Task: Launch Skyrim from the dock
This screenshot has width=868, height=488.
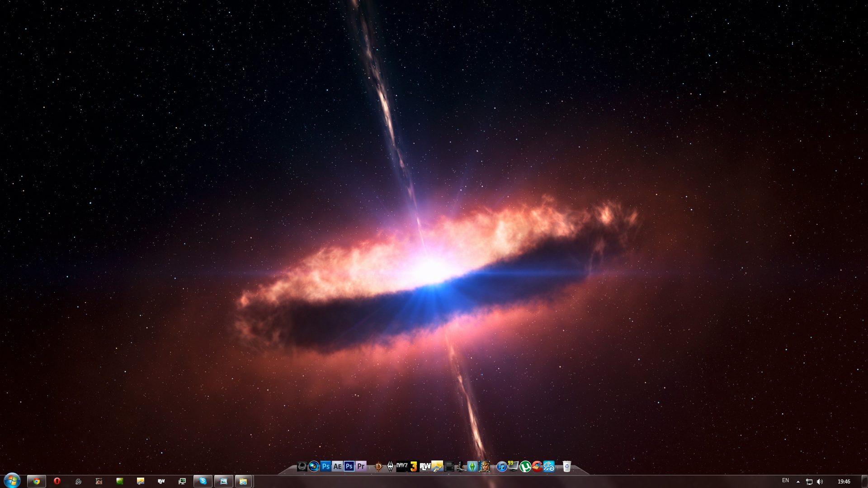Action: click(390, 467)
